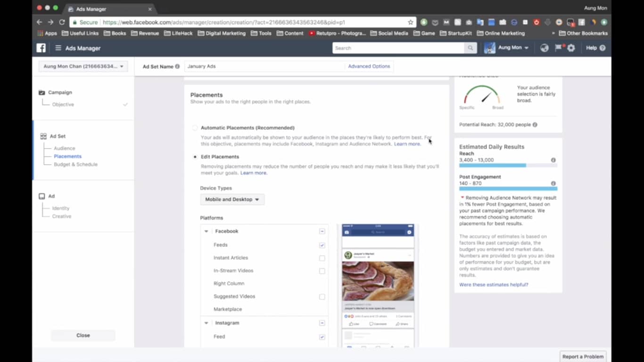Click the Ad Set Name info icon

coord(177,66)
